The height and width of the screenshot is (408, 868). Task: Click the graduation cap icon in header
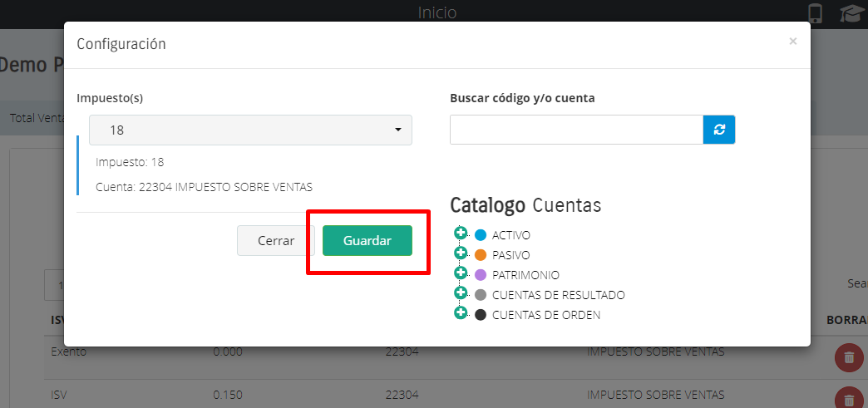point(851,13)
